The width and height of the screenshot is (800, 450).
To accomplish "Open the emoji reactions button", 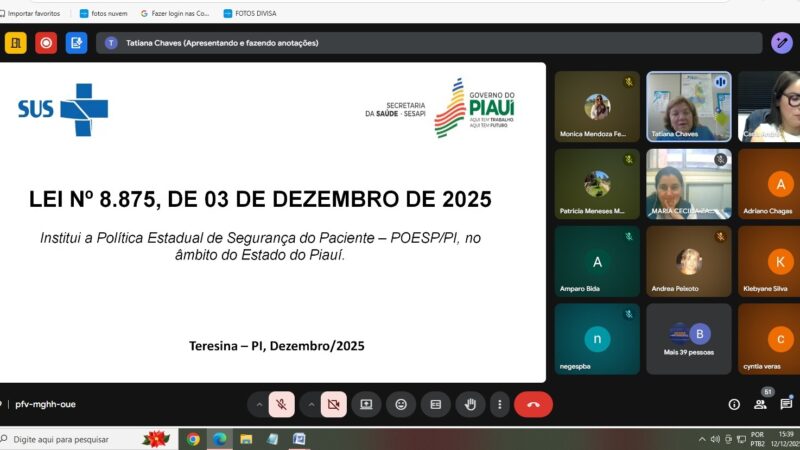I will 401,405.
